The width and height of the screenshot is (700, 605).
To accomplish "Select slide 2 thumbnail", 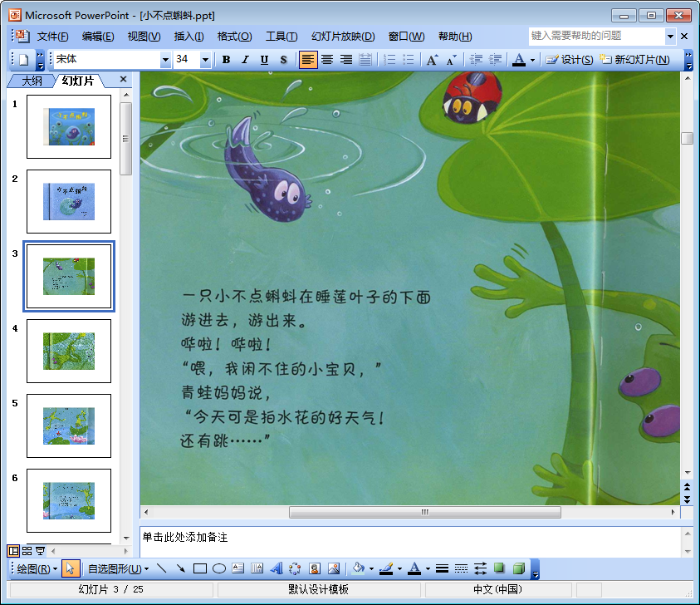I will click(69, 201).
